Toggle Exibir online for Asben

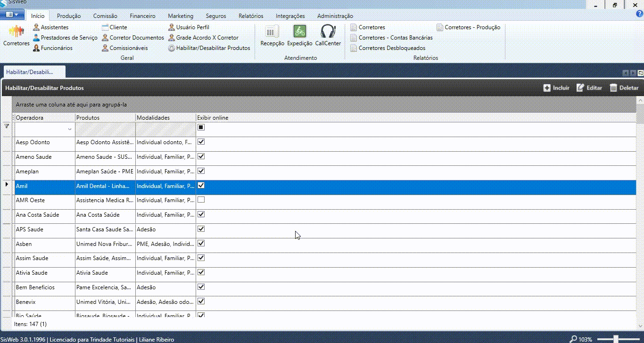(201, 244)
